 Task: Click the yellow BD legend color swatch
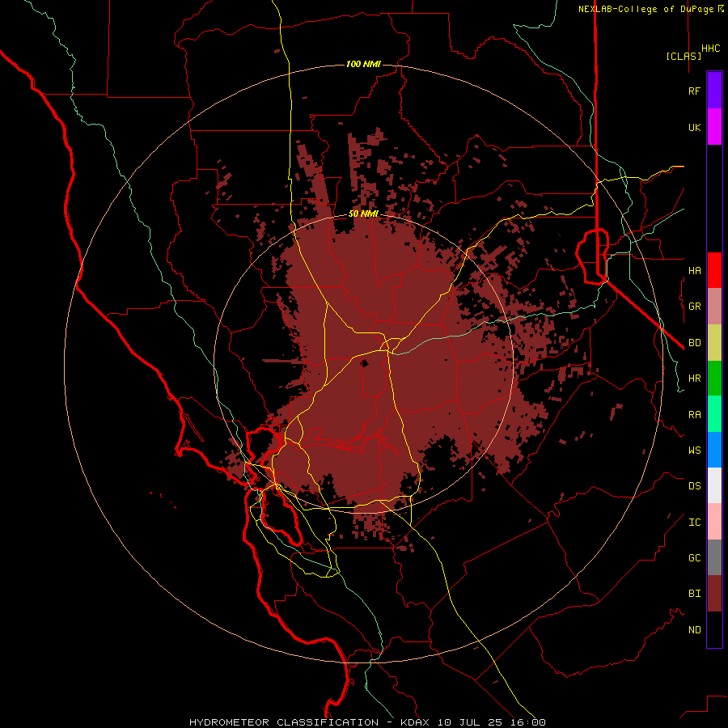coord(714,343)
